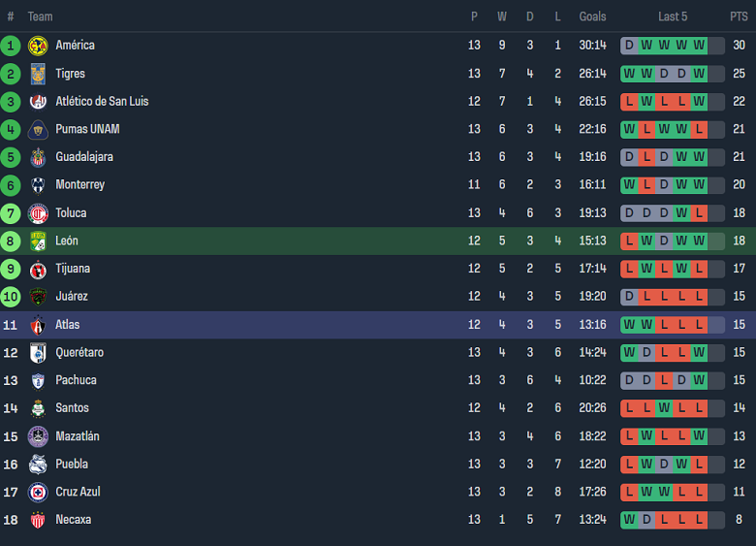The height and width of the screenshot is (546, 756).
Task: Click the Tijuana club crest
Action: point(38,269)
